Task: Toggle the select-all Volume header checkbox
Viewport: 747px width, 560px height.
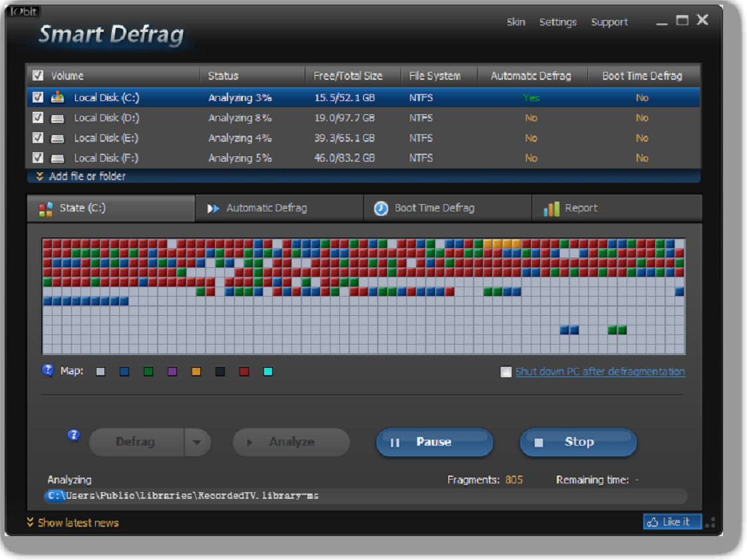Action: (x=38, y=75)
